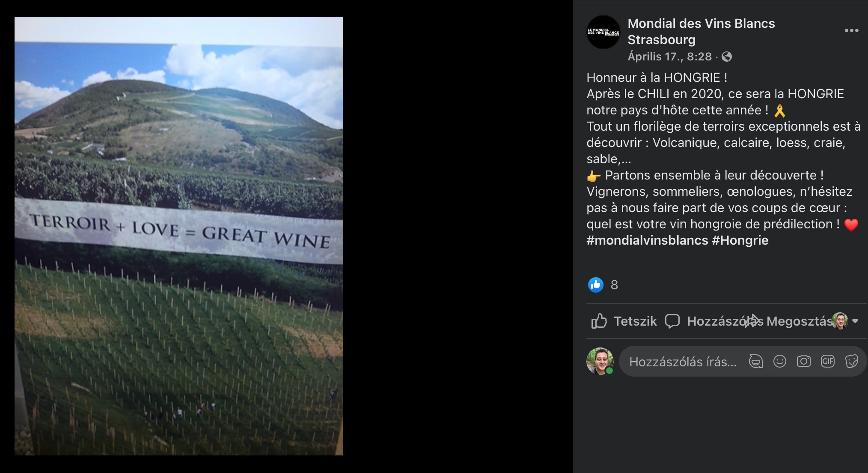Open the emoji picker in comment box
Image resolution: width=868 pixels, height=473 pixels.
point(779,362)
